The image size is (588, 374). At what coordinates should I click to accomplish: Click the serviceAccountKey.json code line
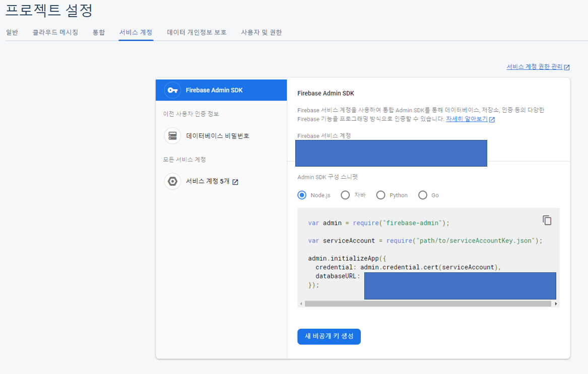click(x=425, y=241)
